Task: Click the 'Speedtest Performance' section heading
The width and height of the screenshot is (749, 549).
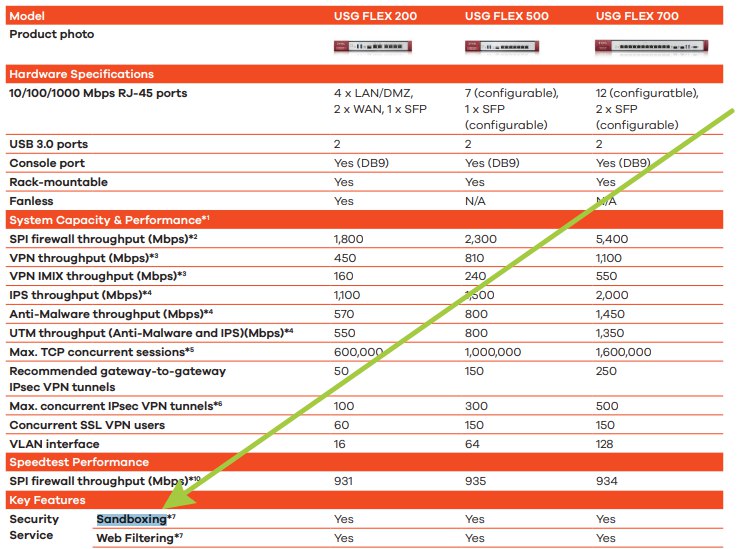Action: [79, 463]
